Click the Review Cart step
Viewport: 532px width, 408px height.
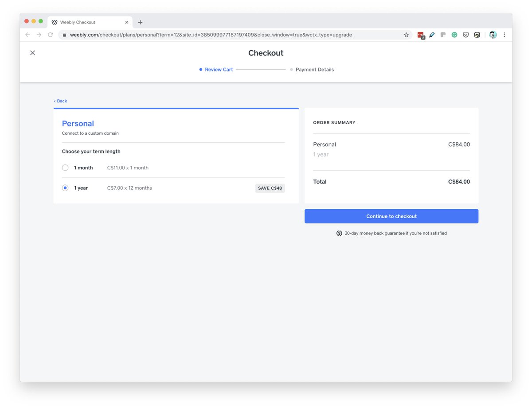[219, 70]
